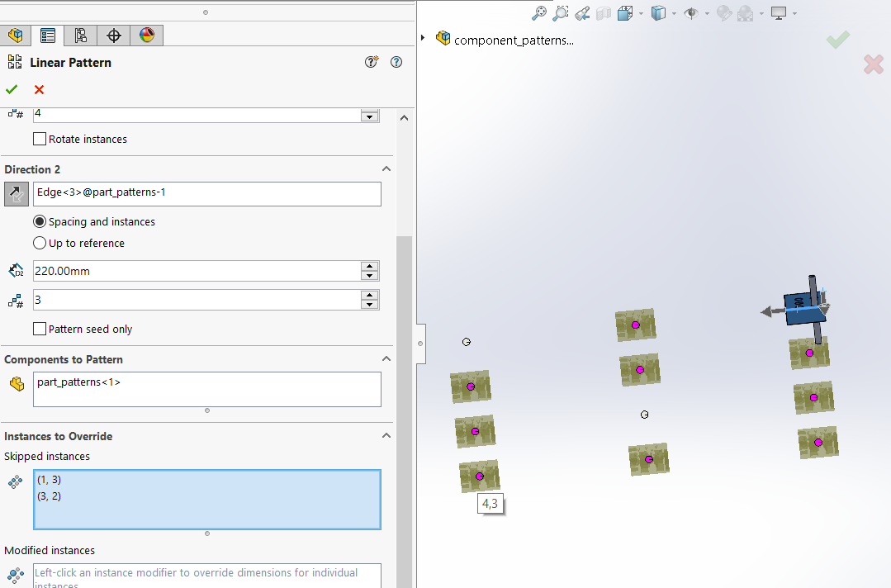Enable the Rotate instances checkbox
This screenshot has height=588, width=891.
click(x=39, y=139)
